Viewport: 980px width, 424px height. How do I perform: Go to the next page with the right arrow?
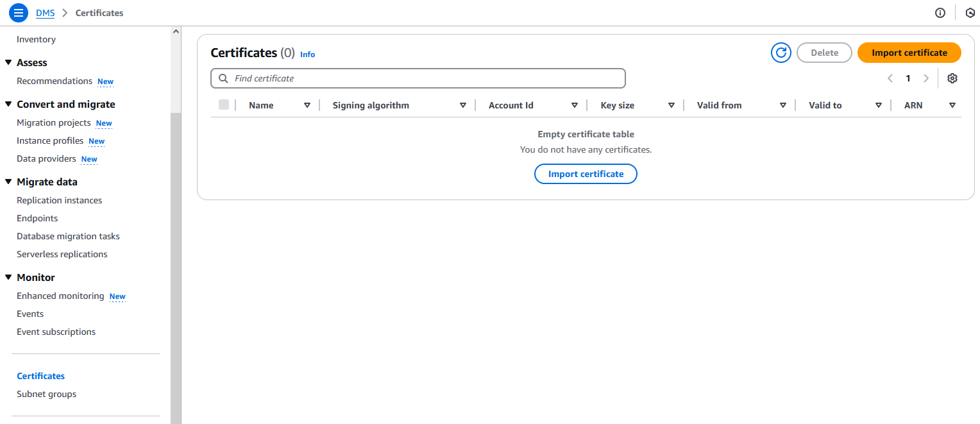926,78
